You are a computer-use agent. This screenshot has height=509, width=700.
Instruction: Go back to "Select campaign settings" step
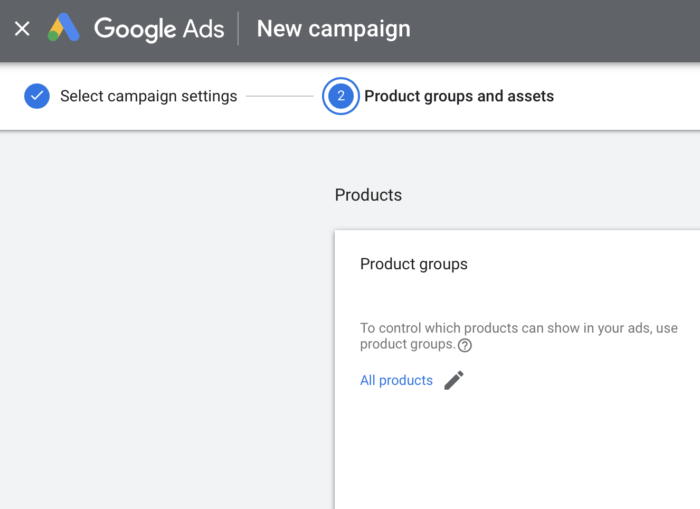[148, 97]
